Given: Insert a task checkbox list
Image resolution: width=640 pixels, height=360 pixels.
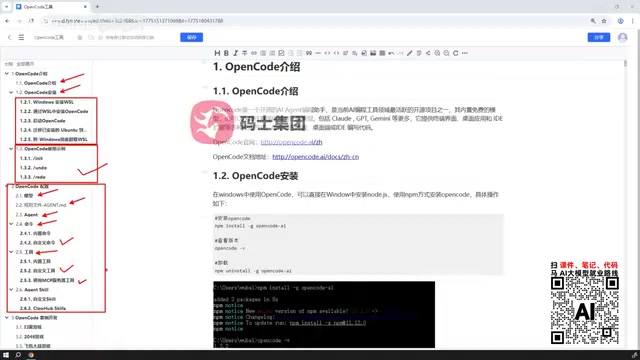Looking at the screenshot, I should coord(281,53).
